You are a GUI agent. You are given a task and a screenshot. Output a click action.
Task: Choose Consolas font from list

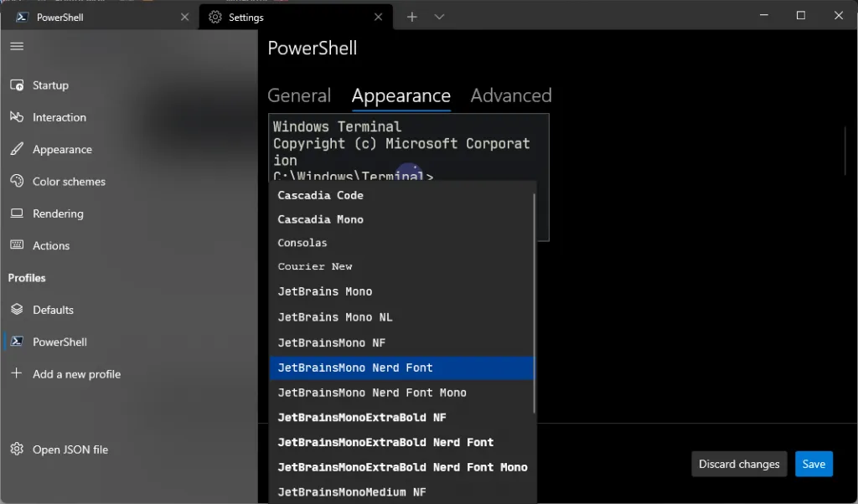point(401,243)
